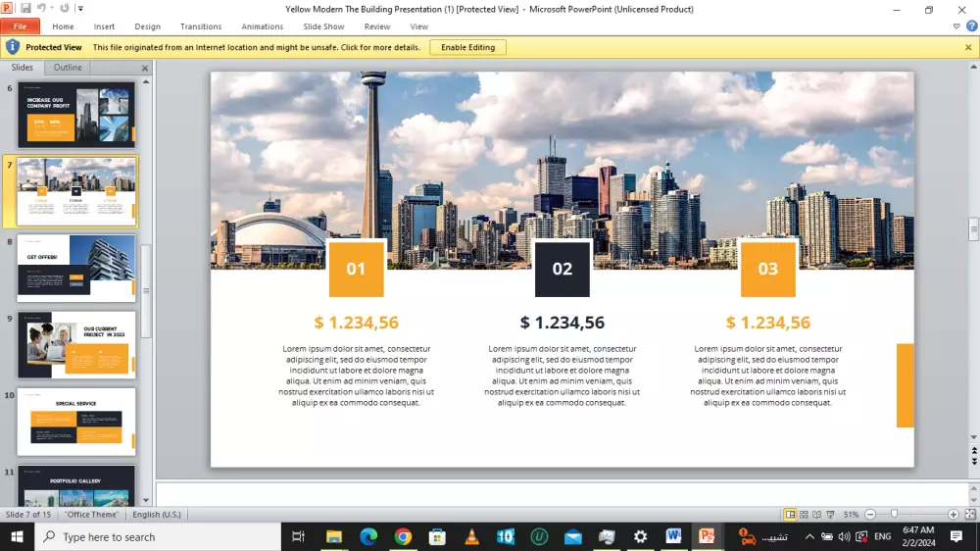Viewport: 980px width, 551px height.
Task: Click the dark 02 box on slide
Action: (x=562, y=269)
